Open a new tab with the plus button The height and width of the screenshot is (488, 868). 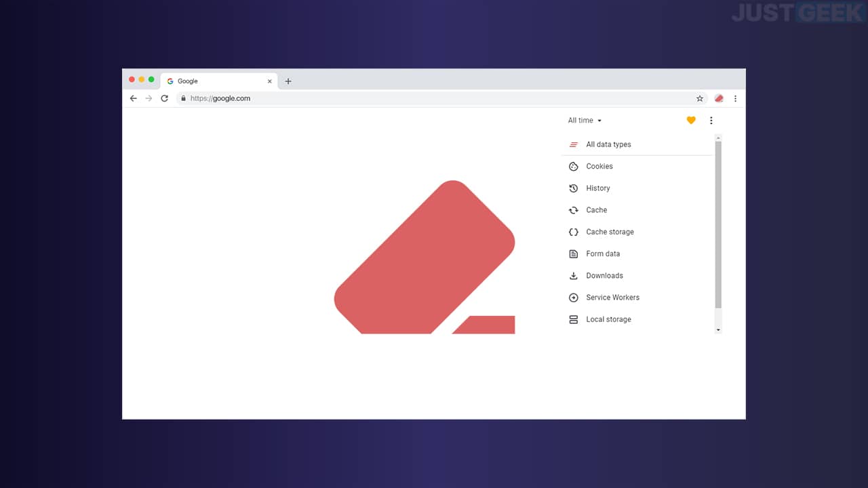(288, 81)
